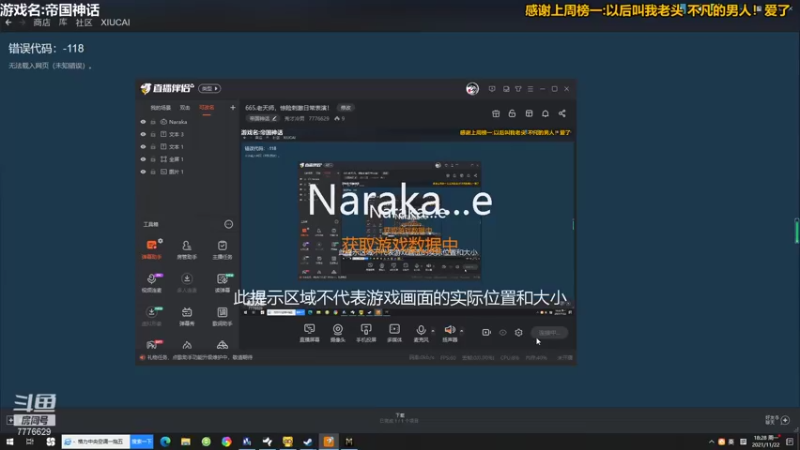The width and height of the screenshot is (800, 450).
Task: Toggle the lock on the Naraka source
Action: pos(153,122)
